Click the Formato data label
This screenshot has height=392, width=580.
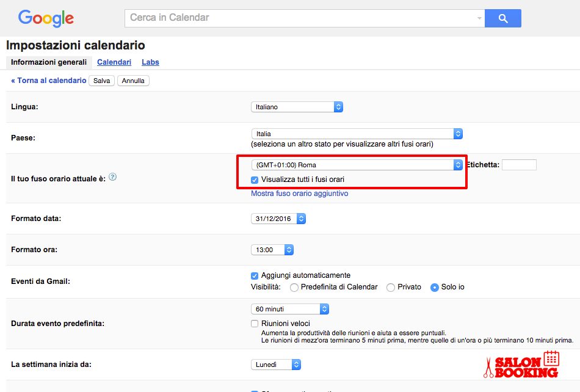click(x=36, y=219)
